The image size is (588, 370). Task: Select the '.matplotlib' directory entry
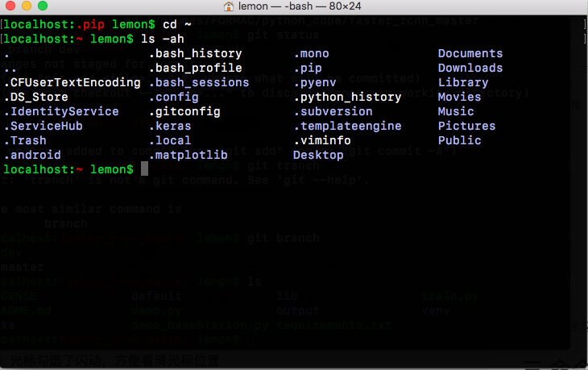pyautogui.click(x=188, y=155)
